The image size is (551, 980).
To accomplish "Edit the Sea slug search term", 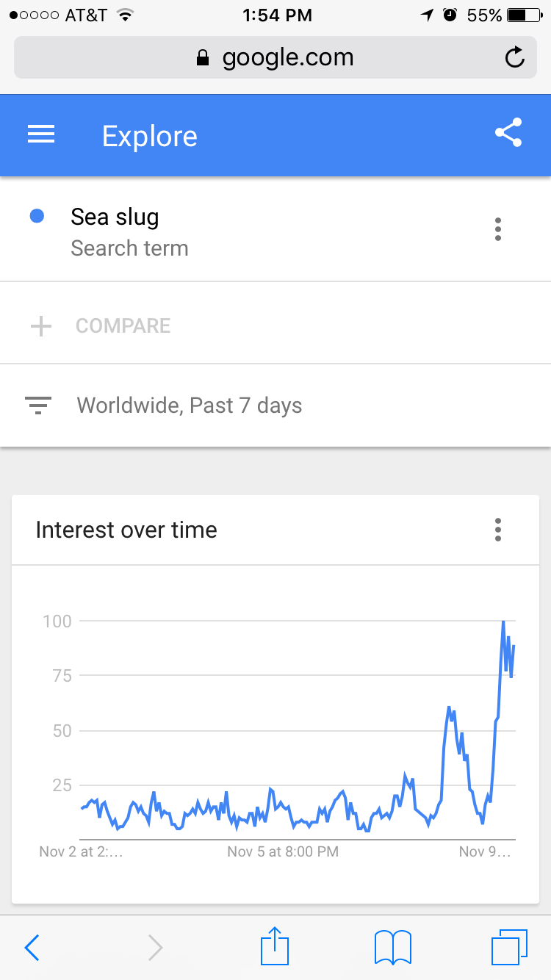I will coord(115,217).
